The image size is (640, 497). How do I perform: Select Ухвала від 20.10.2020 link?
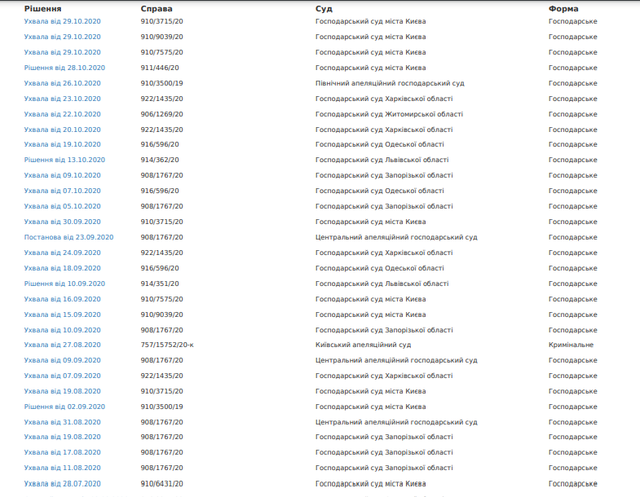point(62,129)
